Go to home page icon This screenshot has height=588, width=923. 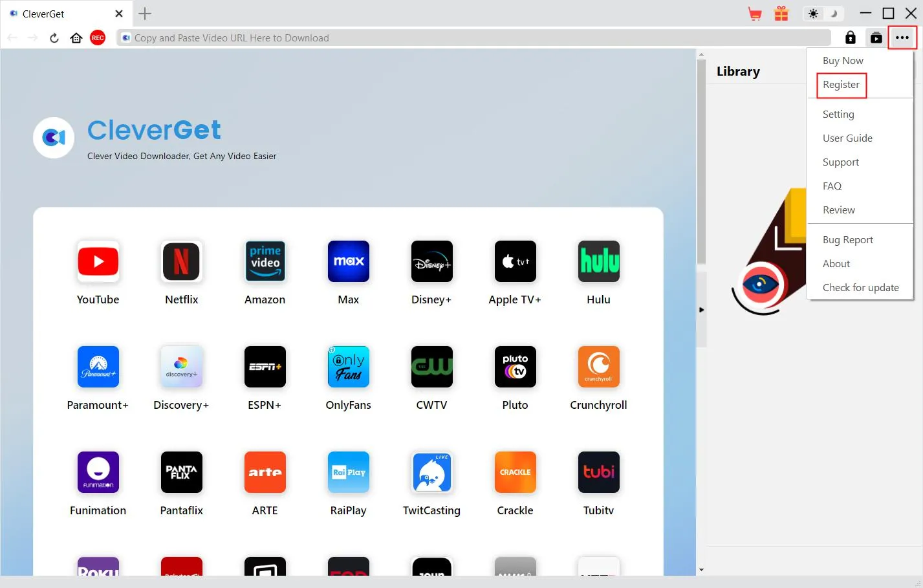tap(76, 38)
